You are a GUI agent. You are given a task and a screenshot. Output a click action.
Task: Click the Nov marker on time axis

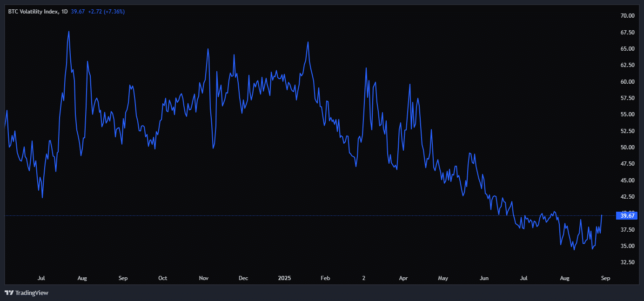pyautogui.click(x=203, y=278)
